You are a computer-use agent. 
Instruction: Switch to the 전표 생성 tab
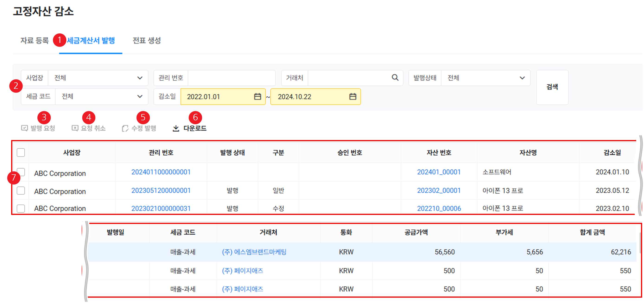click(x=146, y=41)
